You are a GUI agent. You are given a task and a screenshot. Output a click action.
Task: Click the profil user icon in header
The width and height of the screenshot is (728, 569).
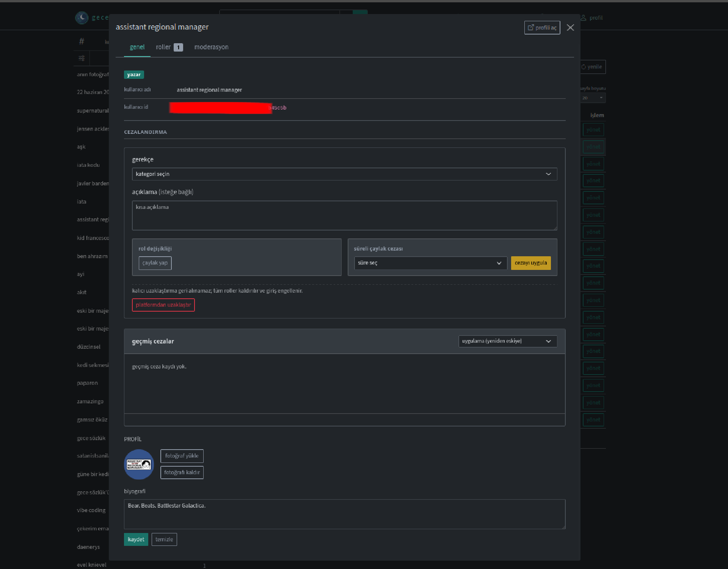click(x=584, y=18)
